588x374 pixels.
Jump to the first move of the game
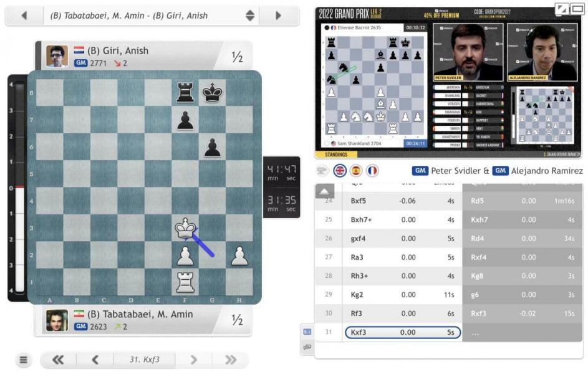point(58,360)
